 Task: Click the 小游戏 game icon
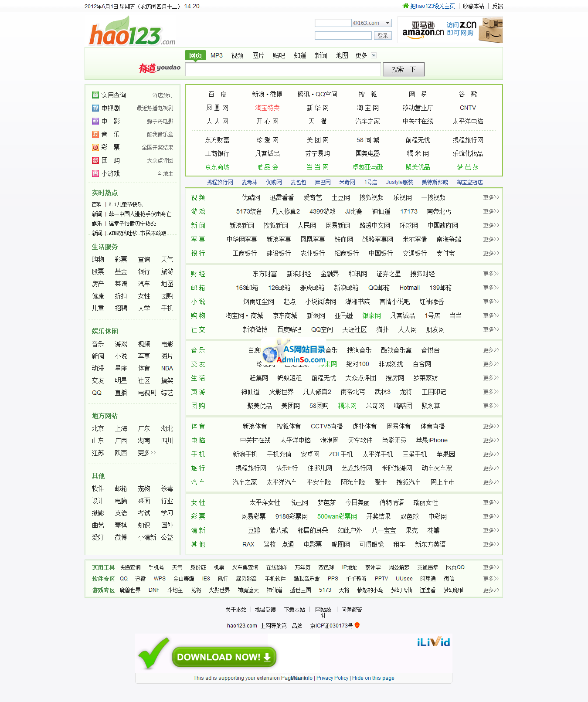pyautogui.click(x=95, y=173)
